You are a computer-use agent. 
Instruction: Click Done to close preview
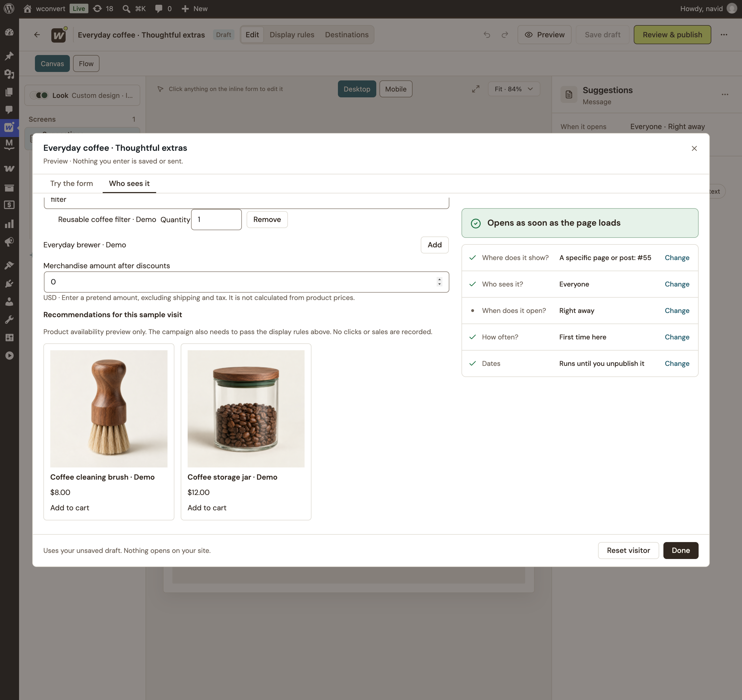point(681,550)
